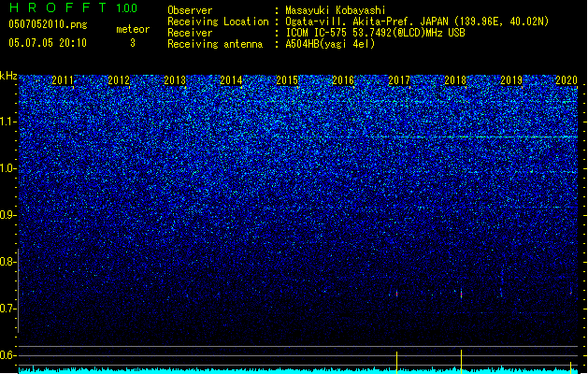Click the A504HB(yagi 4el) antenna text
The height and width of the screenshot is (374, 588).
tap(330, 44)
